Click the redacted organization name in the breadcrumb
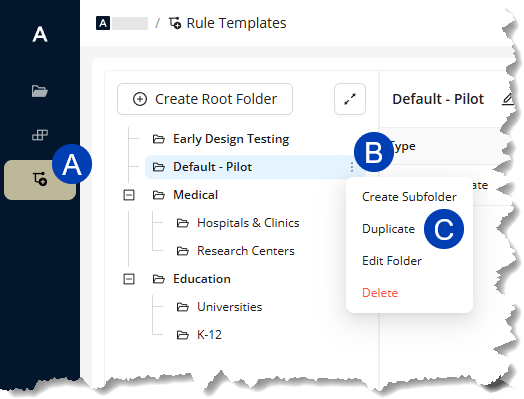524x399 pixels. 130,23
